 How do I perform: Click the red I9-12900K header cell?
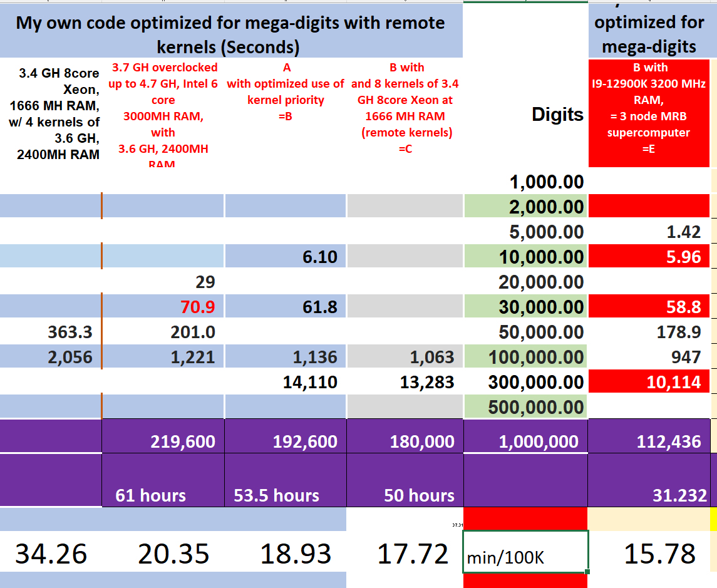pos(649,113)
